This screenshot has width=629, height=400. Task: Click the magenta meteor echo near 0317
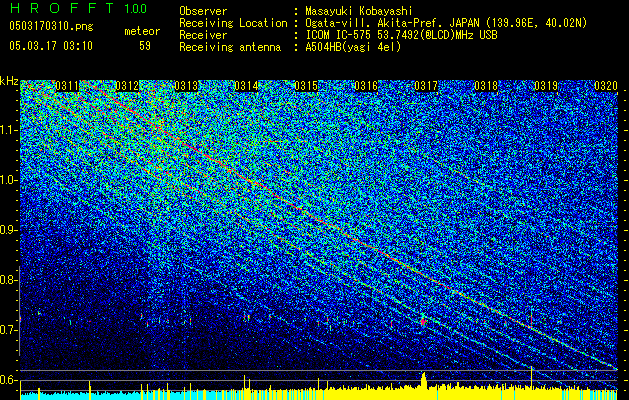423,321
